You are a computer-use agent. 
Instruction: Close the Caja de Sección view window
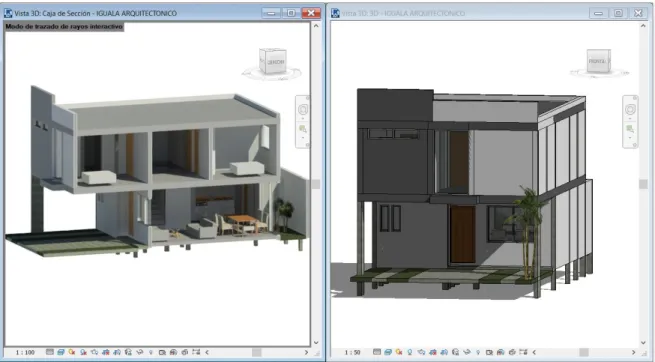[x=311, y=13]
